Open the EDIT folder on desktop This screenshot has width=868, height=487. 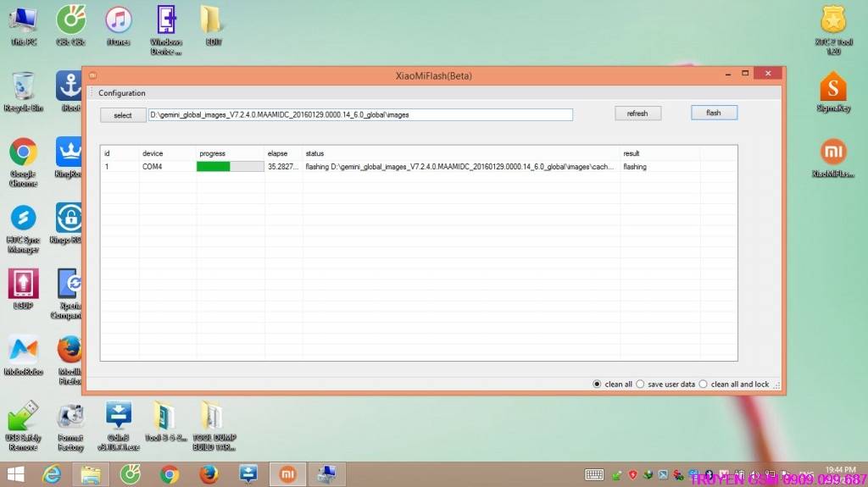pyautogui.click(x=213, y=25)
